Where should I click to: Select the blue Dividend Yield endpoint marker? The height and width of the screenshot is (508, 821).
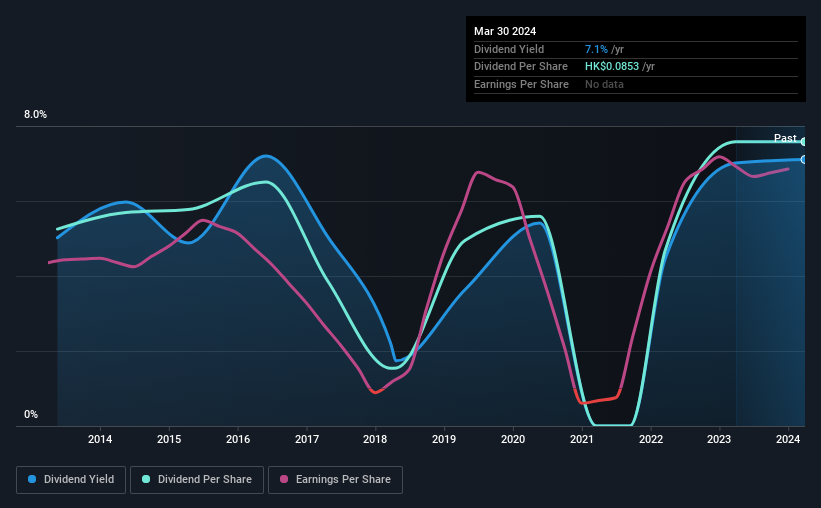pyautogui.click(x=804, y=160)
